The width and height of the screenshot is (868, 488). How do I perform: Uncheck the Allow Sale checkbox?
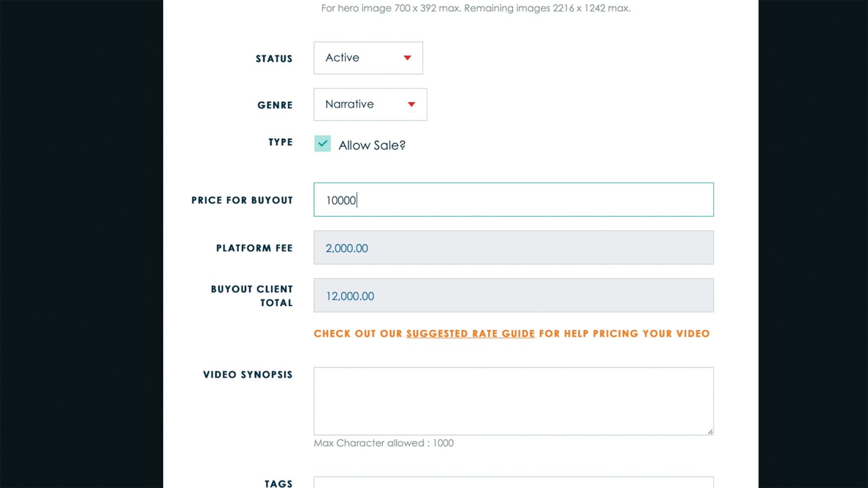[323, 144]
